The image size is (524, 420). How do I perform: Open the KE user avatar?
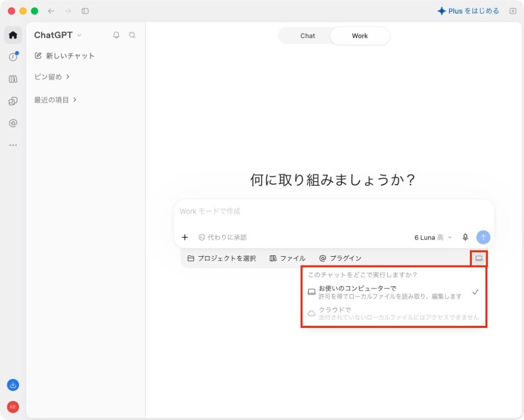click(13, 407)
